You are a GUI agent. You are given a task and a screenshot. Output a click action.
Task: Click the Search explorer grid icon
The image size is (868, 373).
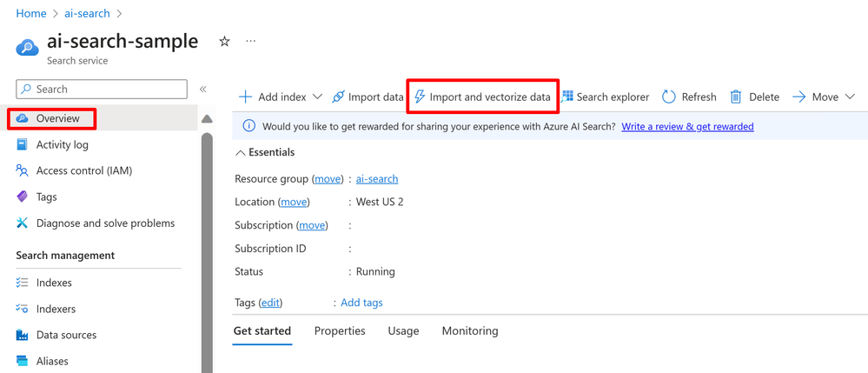567,97
